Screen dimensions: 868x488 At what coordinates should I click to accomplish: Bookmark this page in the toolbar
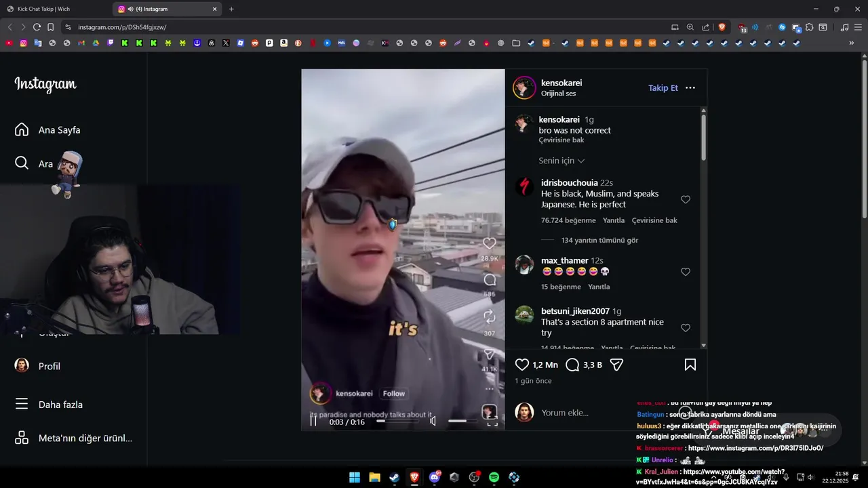click(x=50, y=27)
